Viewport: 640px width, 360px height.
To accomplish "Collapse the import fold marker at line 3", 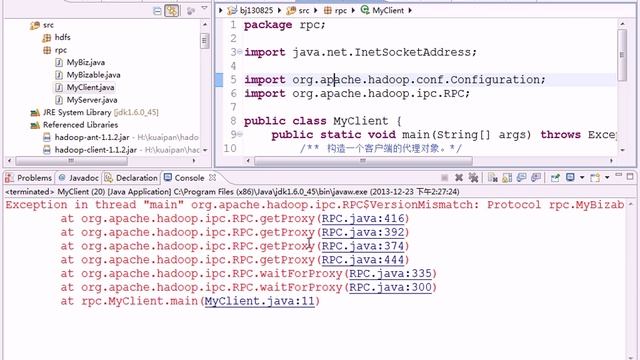I will [x=240, y=52].
